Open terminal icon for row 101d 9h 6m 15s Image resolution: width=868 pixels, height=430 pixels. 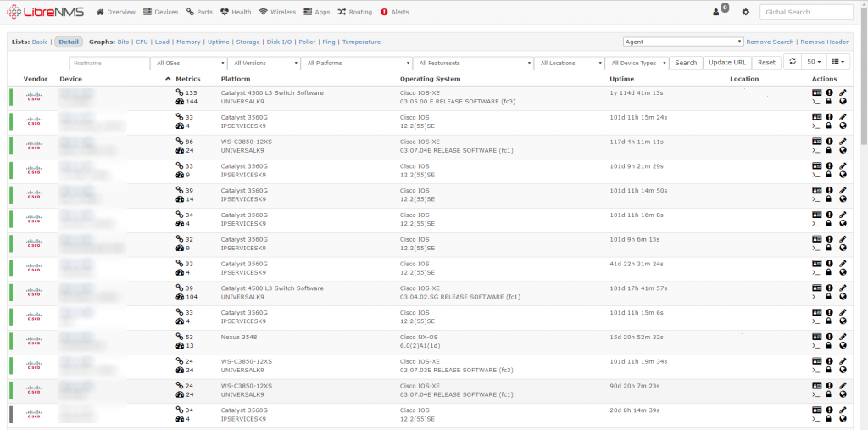[x=816, y=248]
